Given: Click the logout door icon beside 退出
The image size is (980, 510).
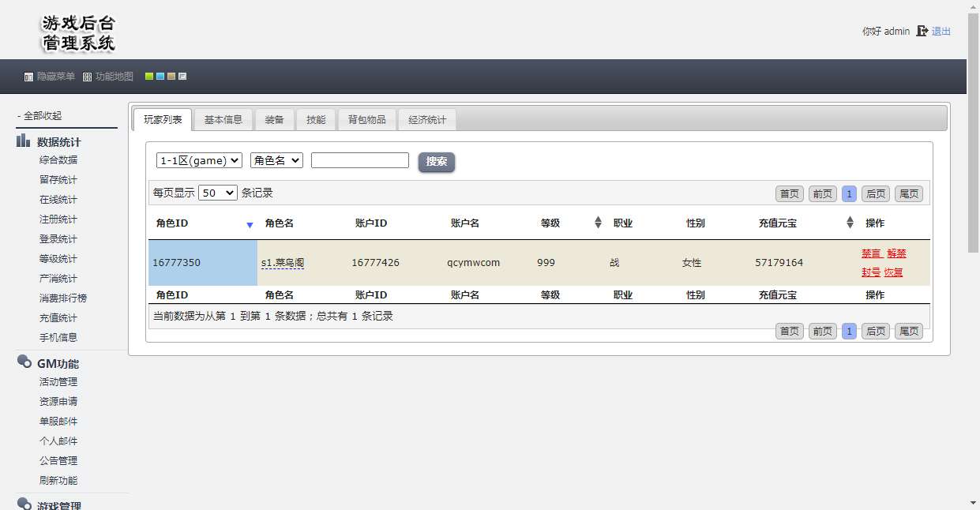Looking at the screenshot, I should [x=922, y=32].
